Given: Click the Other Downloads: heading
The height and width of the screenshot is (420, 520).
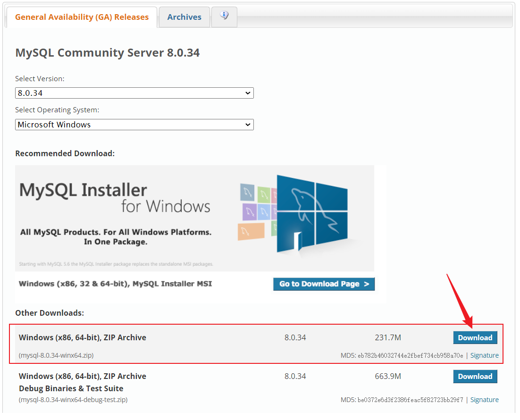Looking at the screenshot, I should tap(50, 313).
